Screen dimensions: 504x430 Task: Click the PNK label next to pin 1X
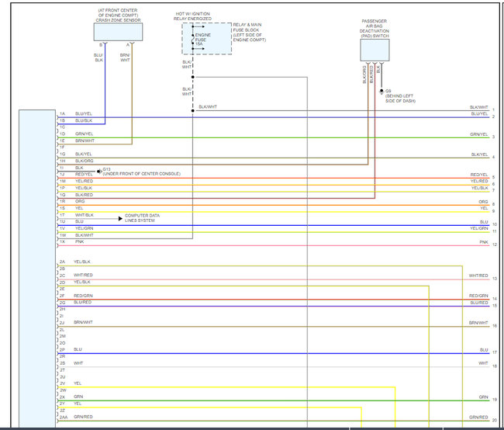click(79, 241)
